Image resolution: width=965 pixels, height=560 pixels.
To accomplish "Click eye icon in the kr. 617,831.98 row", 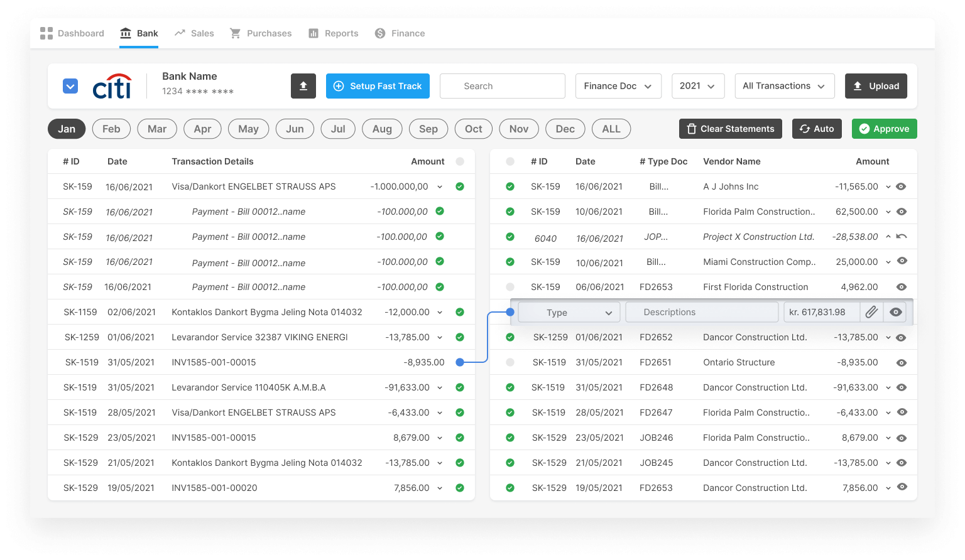I will pos(896,312).
